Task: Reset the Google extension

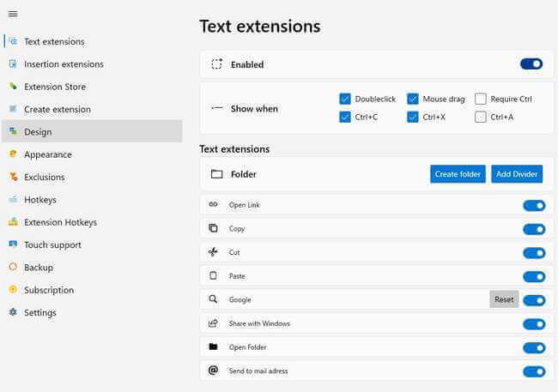Action: [504, 299]
